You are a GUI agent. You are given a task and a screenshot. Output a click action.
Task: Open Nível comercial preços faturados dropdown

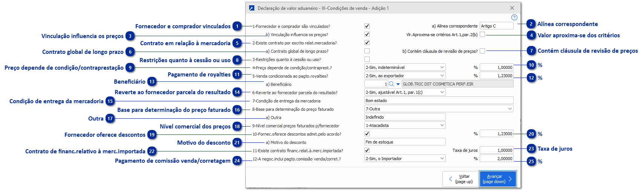[x=405, y=125]
